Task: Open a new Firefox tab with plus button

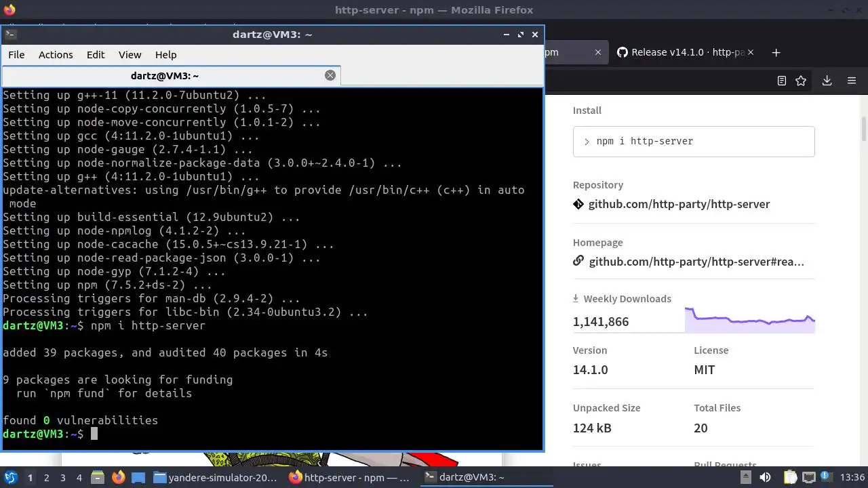Action: (776, 52)
